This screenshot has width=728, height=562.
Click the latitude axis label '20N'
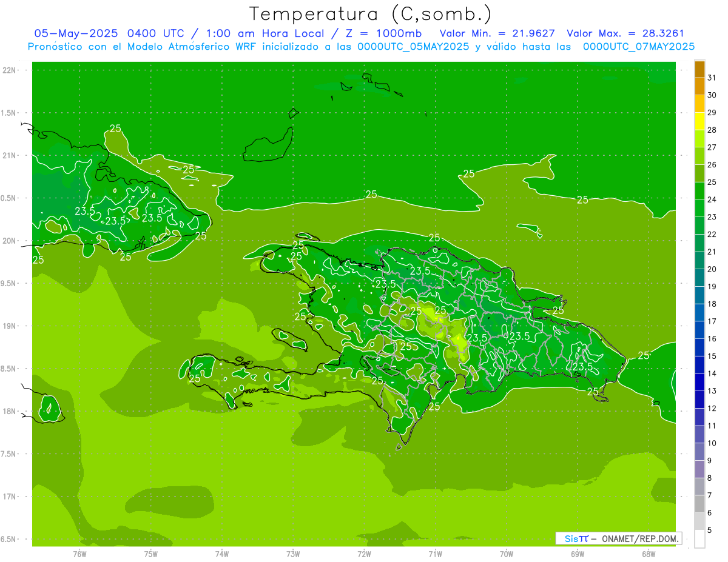(x=9, y=241)
